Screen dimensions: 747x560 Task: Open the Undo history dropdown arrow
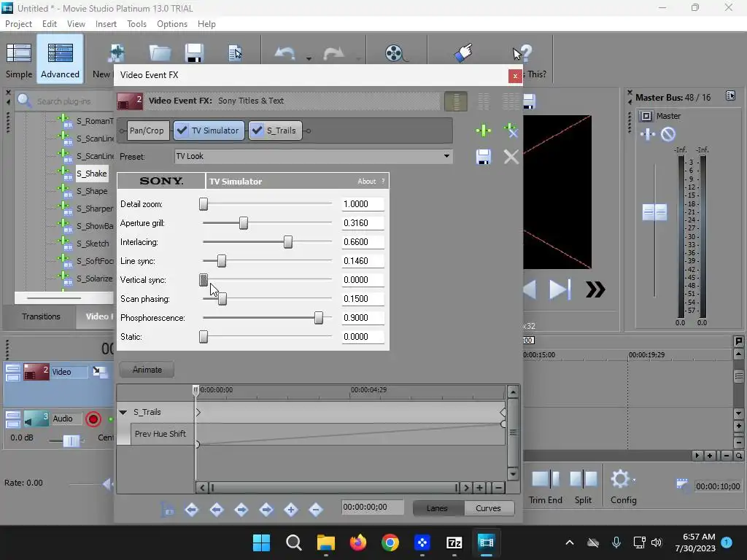(x=309, y=58)
